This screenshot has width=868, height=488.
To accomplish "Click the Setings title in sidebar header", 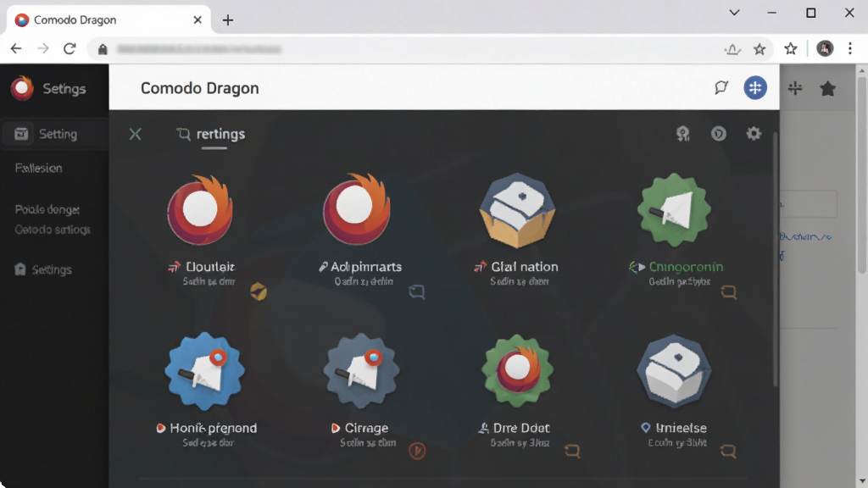I will coord(64,88).
